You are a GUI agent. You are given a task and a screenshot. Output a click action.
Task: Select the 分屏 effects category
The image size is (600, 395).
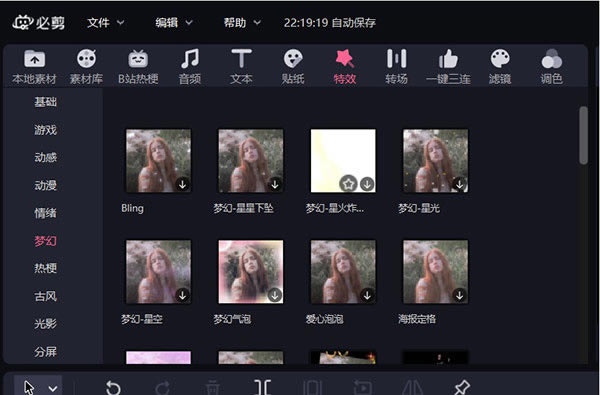pyautogui.click(x=46, y=351)
